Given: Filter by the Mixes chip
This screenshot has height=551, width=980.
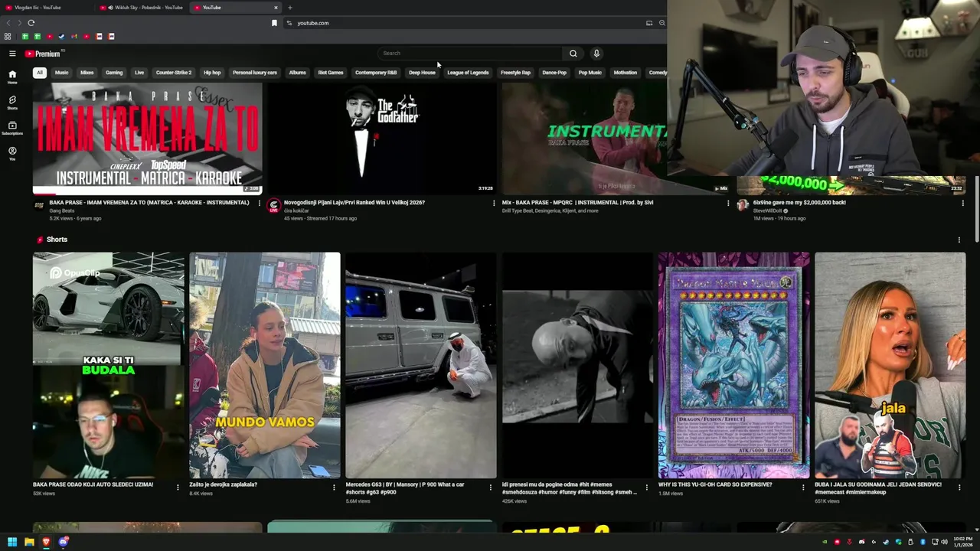Looking at the screenshot, I should 87,73.
